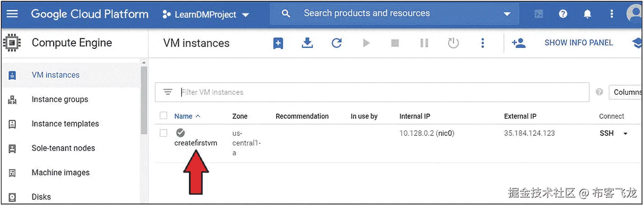Open the notifications bell
This screenshot has width=644, height=206.
click(587, 14)
